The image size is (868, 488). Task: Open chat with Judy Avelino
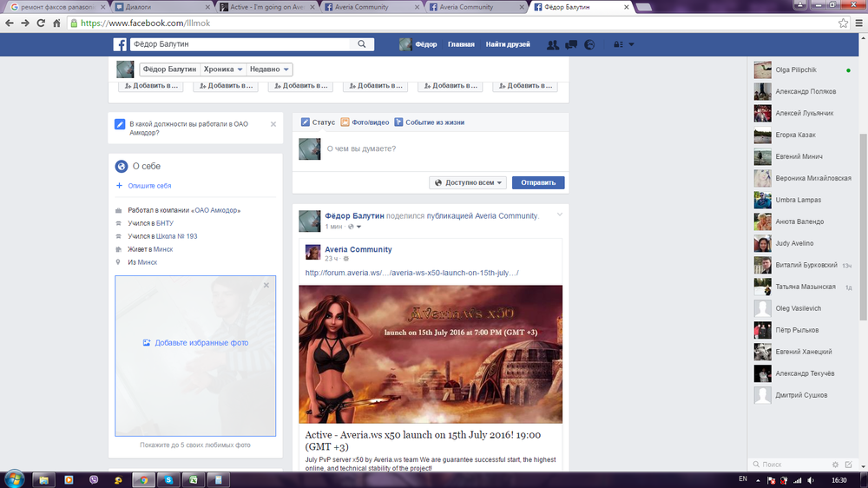803,243
